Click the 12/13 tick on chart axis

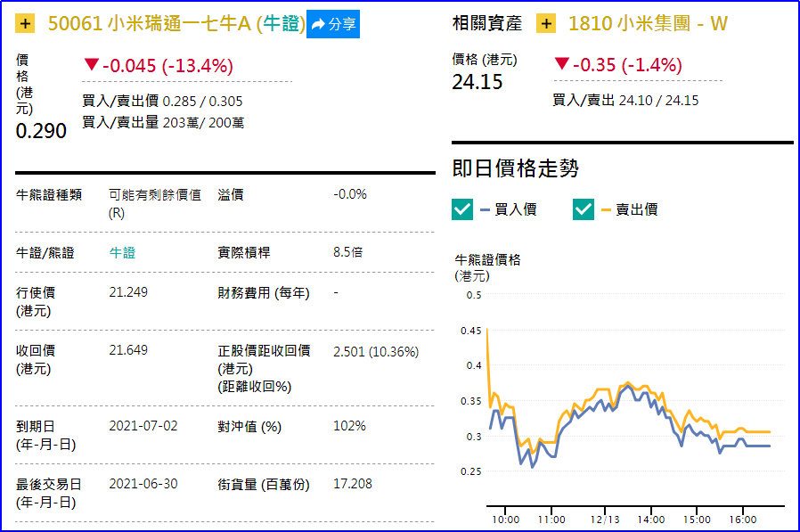(605, 520)
